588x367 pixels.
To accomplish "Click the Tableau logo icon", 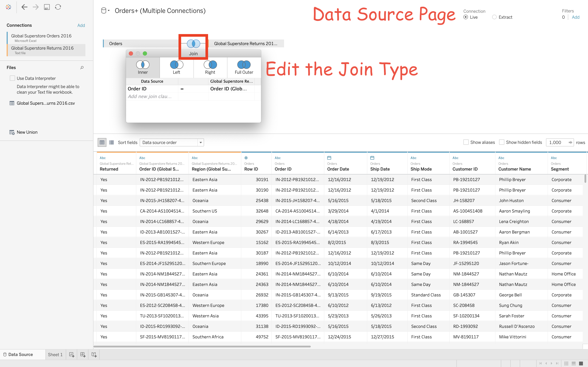I will point(9,7).
